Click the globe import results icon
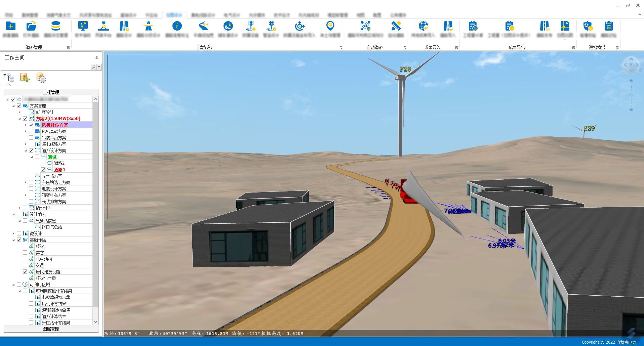The image size is (644, 346). point(423,26)
